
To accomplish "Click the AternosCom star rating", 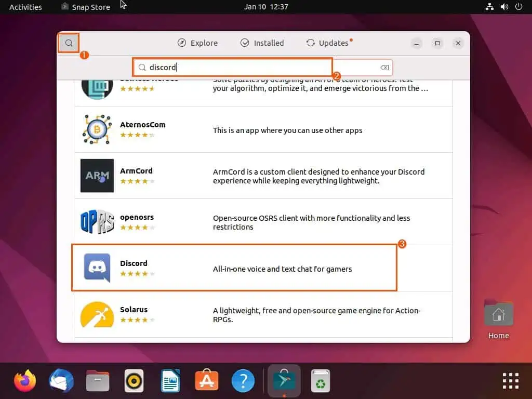I will [137, 135].
